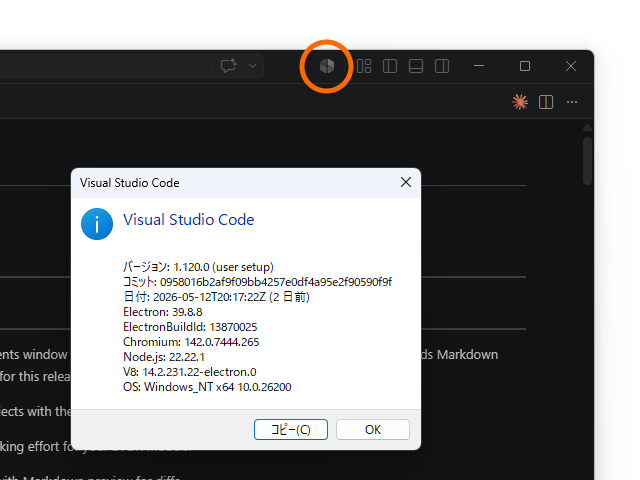Click the blue Visual Studio Code heading
This screenshot has height=480, width=640.
(x=189, y=220)
